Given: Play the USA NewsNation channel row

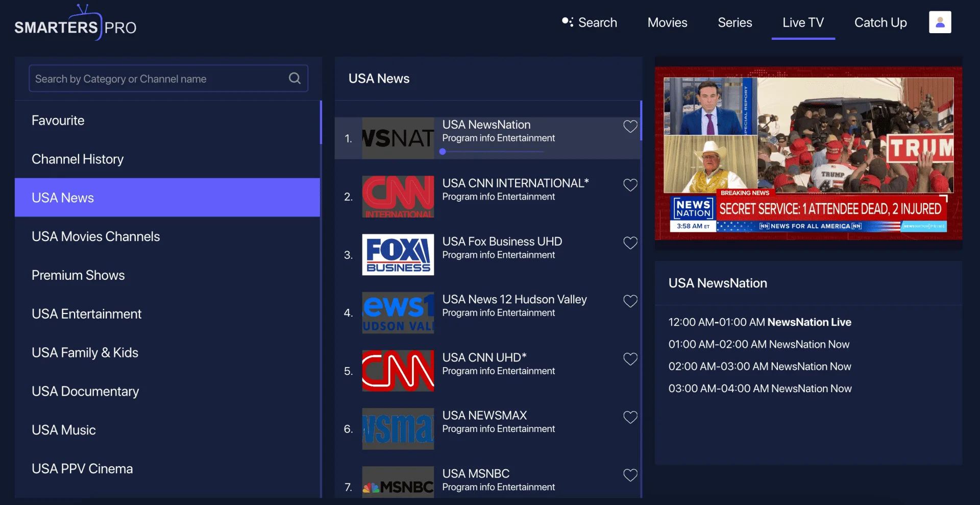Looking at the screenshot, I should (487, 138).
